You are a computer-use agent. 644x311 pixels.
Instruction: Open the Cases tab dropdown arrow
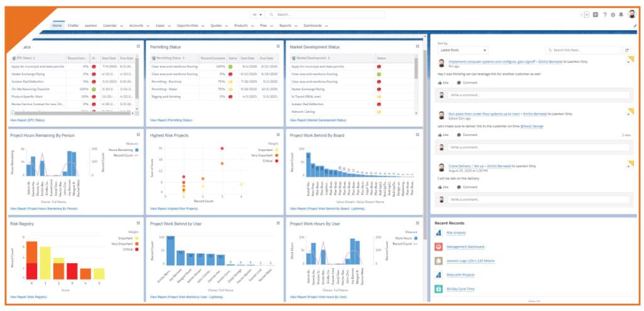(169, 26)
